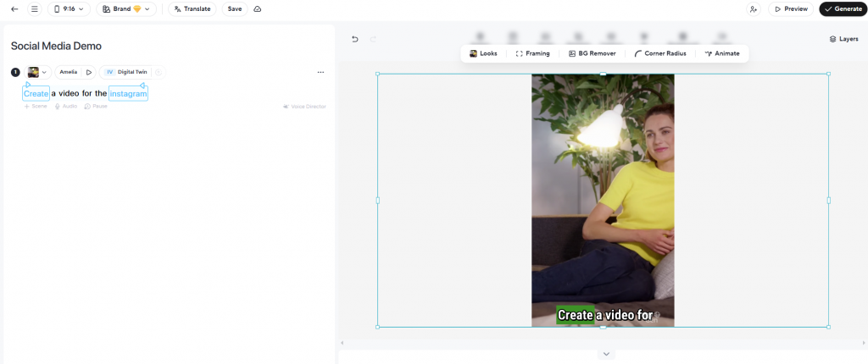Open scene options three-dot menu

(320, 72)
